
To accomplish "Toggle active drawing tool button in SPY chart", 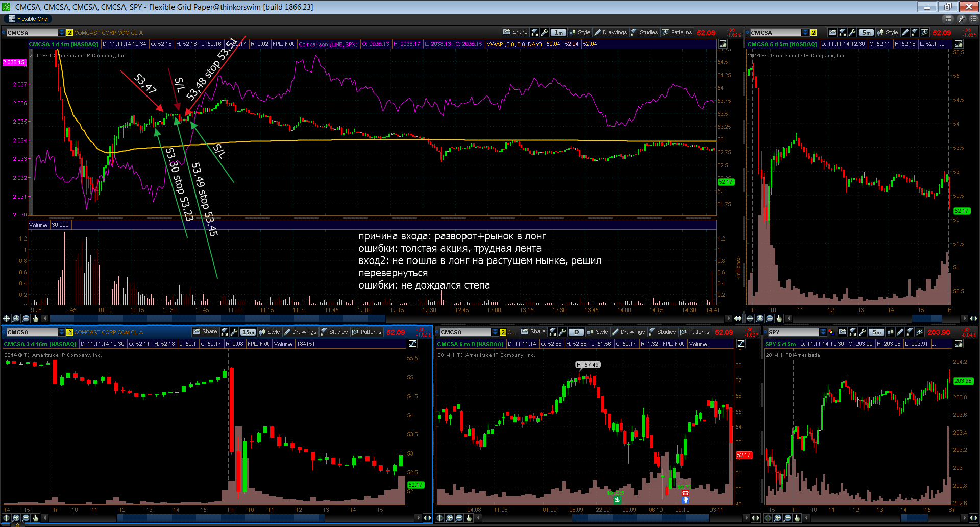I will pos(959,344).
